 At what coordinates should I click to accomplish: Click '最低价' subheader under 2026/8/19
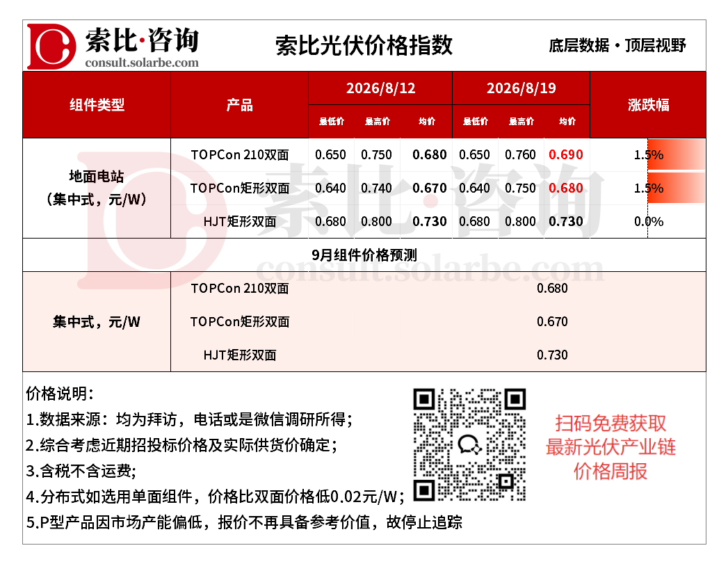point(476,122)
